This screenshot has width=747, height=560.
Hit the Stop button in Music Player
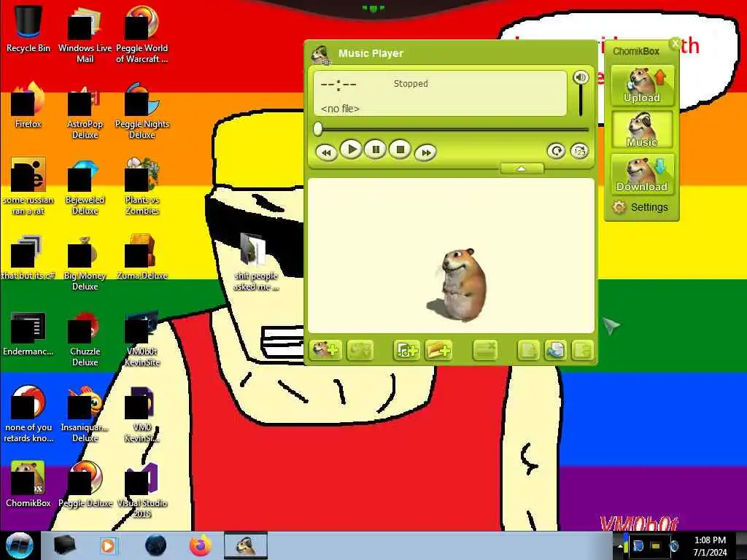pos(400,150)
